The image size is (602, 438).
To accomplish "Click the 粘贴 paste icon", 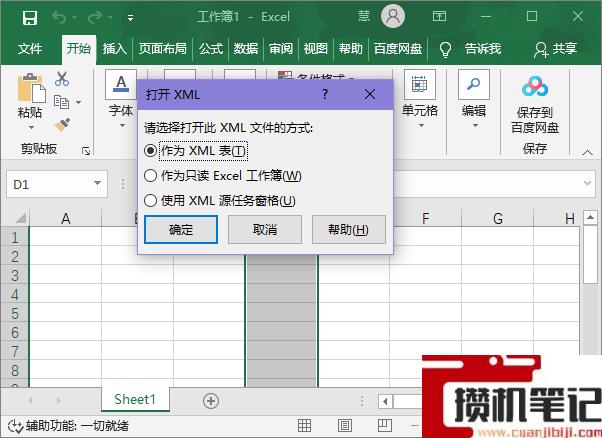I will [31, 88].
